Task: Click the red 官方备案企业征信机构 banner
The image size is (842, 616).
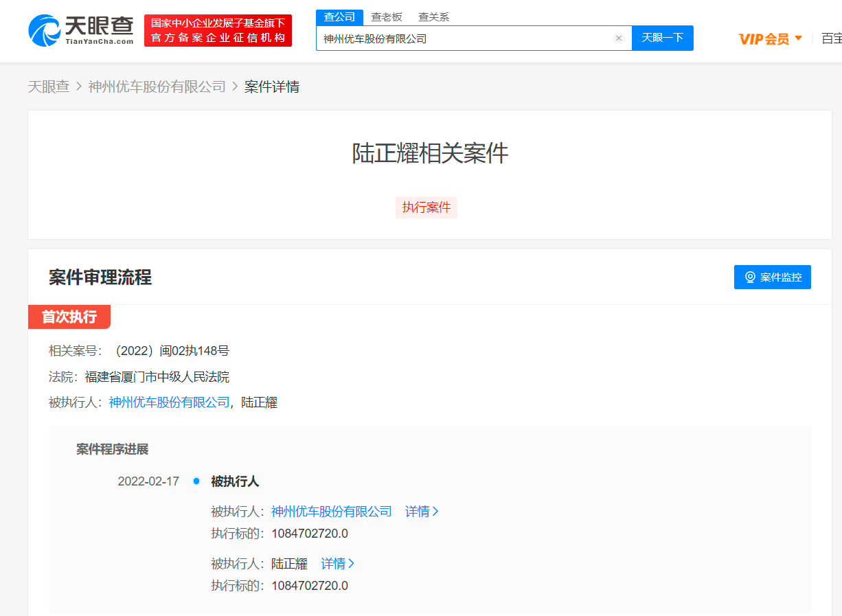Action: click(218, 31)
